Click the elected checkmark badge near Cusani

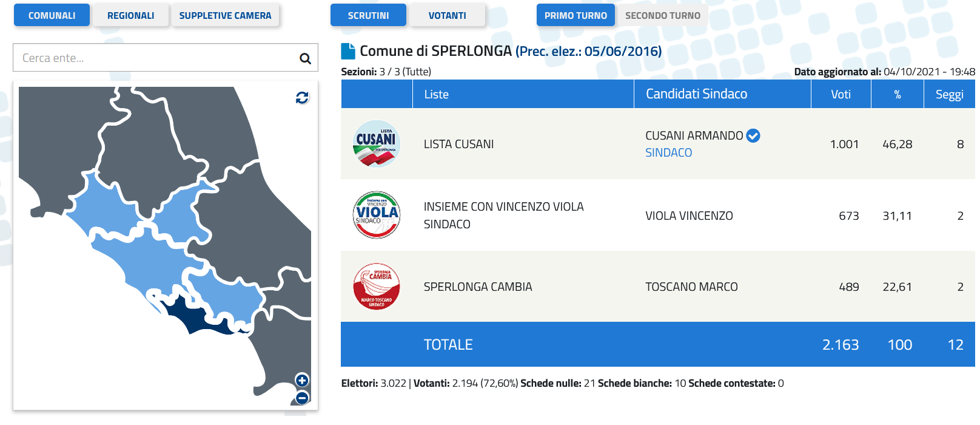pyautogui.click(x=753, y=135)
